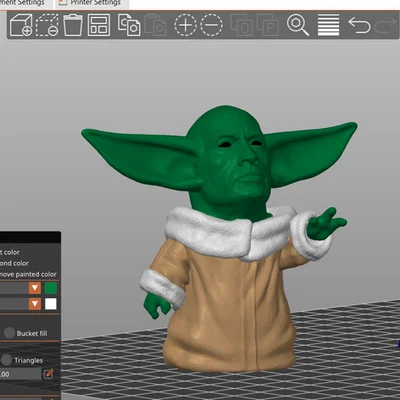Click the greyed Split to objects icon
400x400 pixels.
pyautogui.click(x=242, y=25)
